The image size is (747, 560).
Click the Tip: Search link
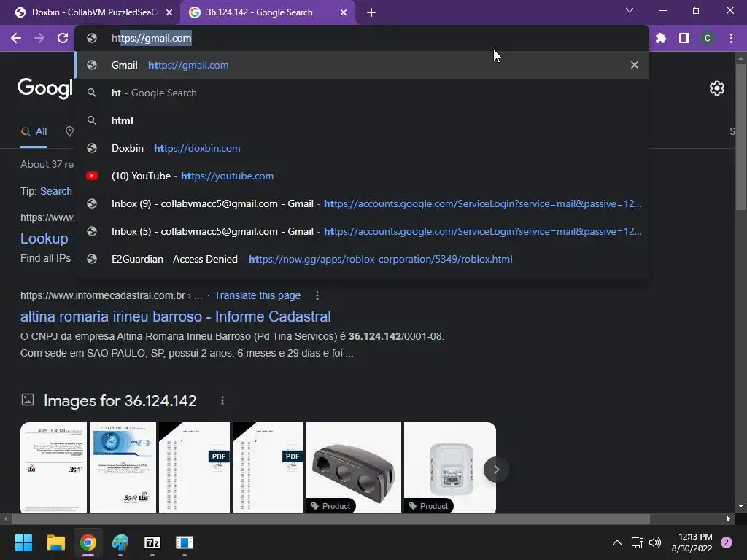(56, 191)
